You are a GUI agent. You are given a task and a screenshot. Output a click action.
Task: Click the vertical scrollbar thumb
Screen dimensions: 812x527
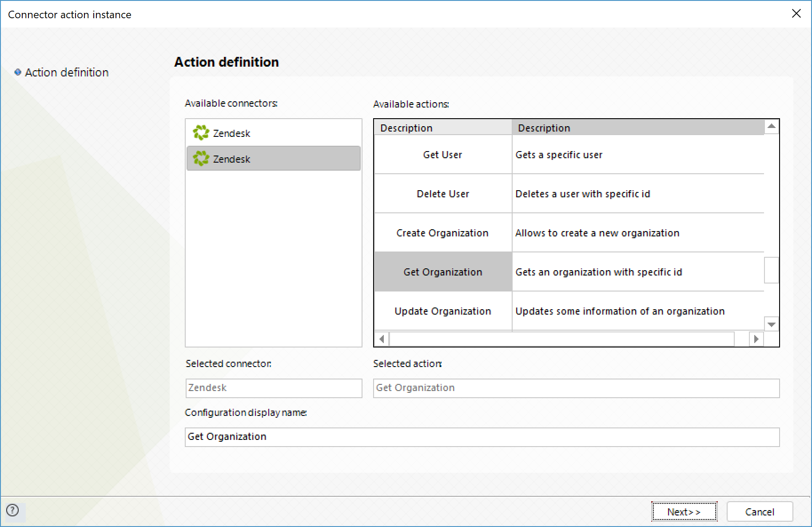(772, 270)
